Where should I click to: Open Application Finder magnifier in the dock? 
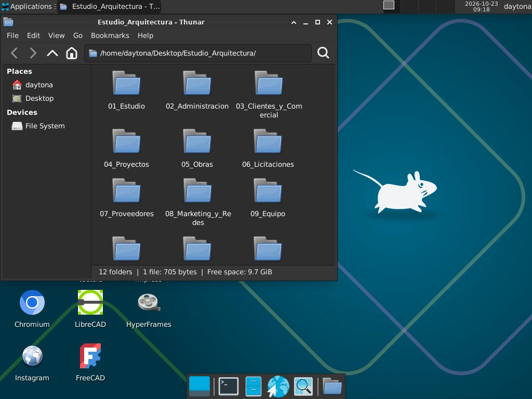point(303,387)
